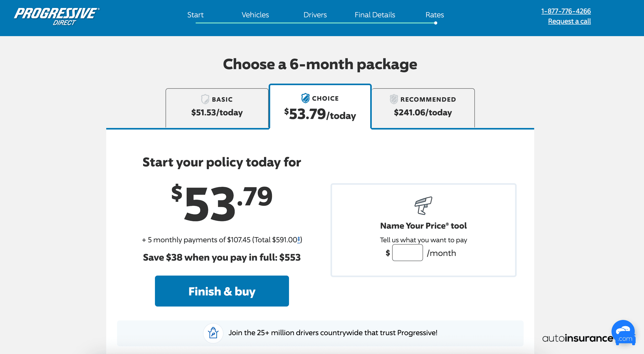Click the 1-877-776-4266 phone link
644x354 pixels.
(566, 11)
